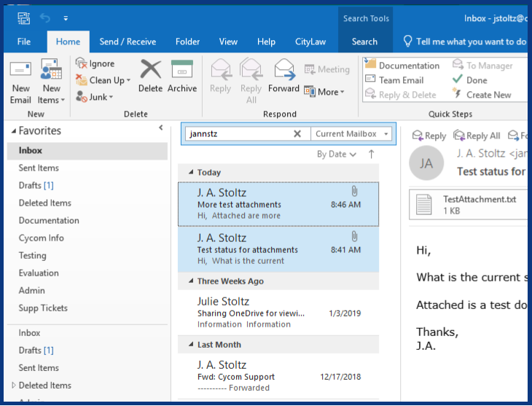Image resolution: width=532 pixels, height=406 pixels.
Task: Run the Reply & Delete quick step
Action: [x=400, y=95]
